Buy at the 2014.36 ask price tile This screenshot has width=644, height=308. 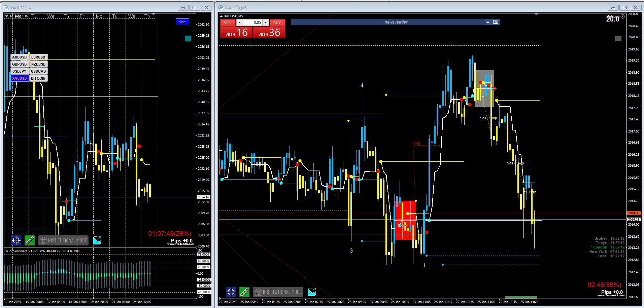(x=269, y=32)
